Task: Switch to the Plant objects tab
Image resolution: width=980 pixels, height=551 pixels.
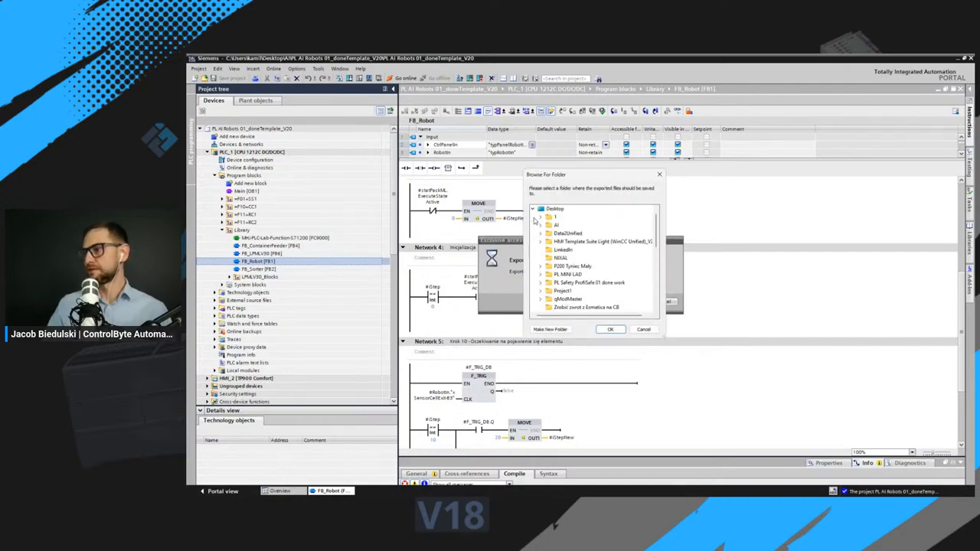Action: click(256, 100)
